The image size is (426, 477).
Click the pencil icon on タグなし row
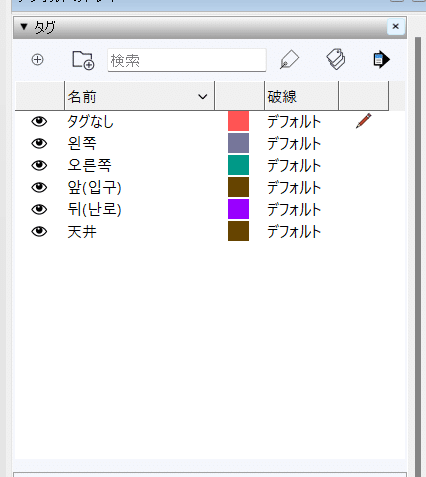tap(364, 121)
